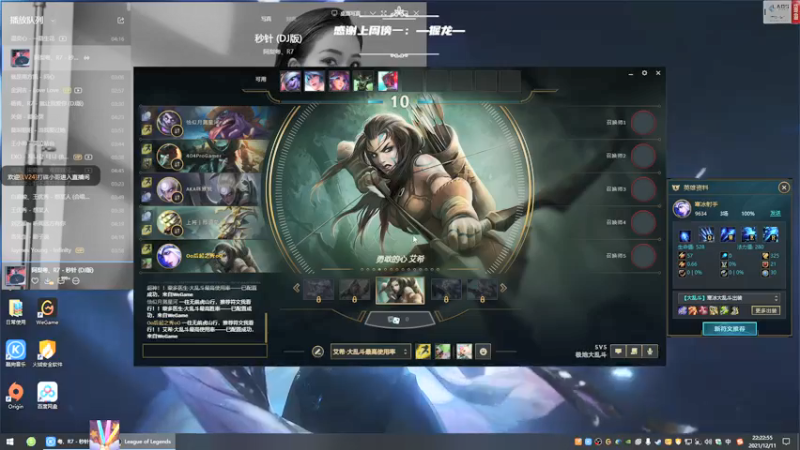Viewport: 800px width, 450px height.
Task: Select the red champion portrait on the bench
Action: tap(388, 81)
